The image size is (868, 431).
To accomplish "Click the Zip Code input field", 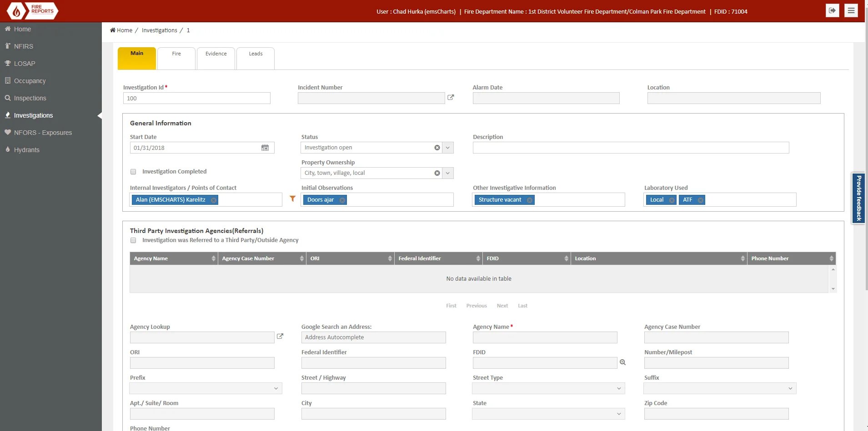I will point(717,414).
